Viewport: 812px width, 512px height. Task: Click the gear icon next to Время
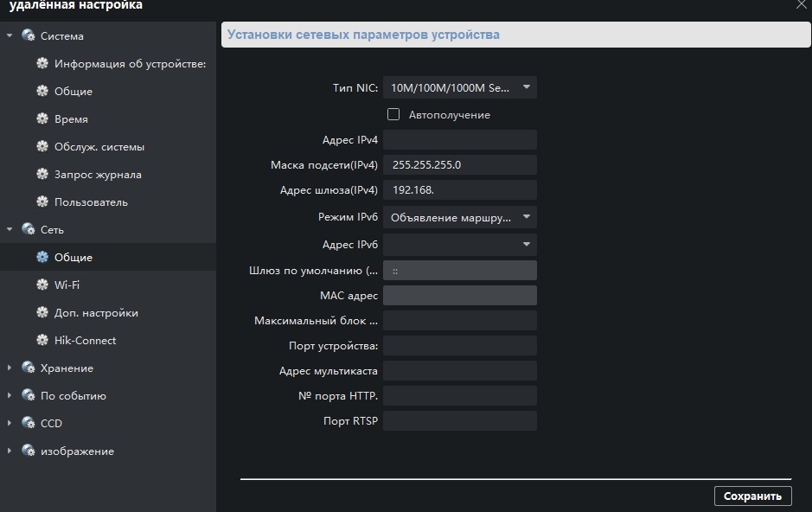tap(42, 119)
